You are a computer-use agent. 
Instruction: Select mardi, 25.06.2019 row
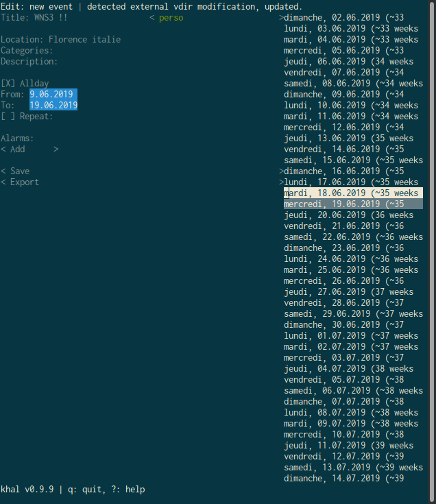[353, 269]
